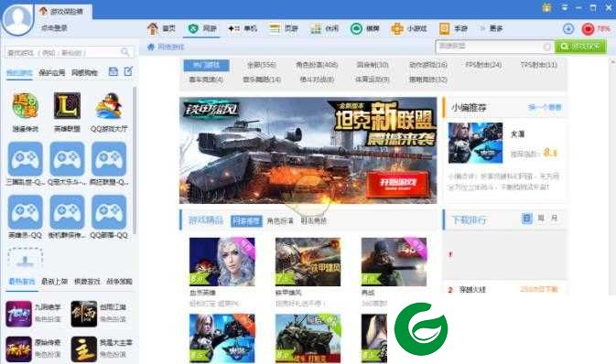The width and height of the screenshot is (616, 364).
Task: Open the silver-haired woman game card
Action: (222, 262)
